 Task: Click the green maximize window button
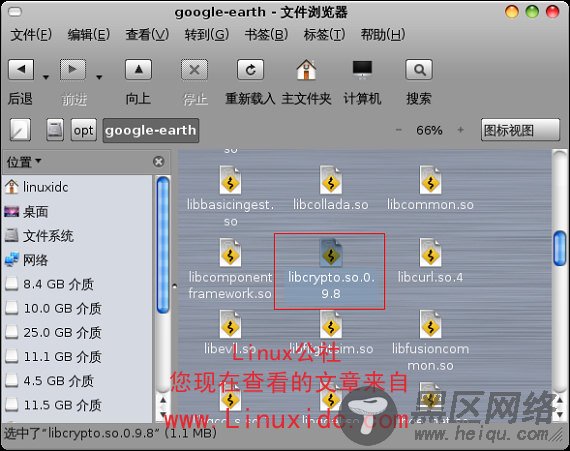click(x=532, y=12)
